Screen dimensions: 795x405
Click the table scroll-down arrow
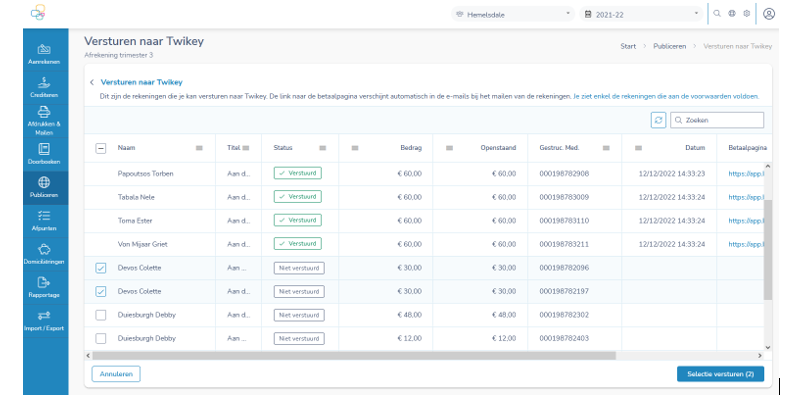768,347
